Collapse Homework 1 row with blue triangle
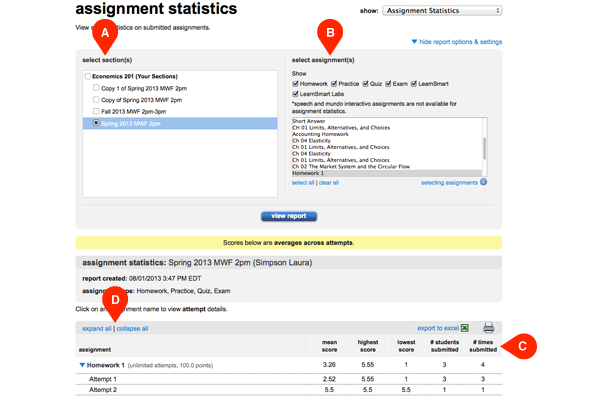Image resolution: width=600 pixels, height=400 pixels. (82, 366)
